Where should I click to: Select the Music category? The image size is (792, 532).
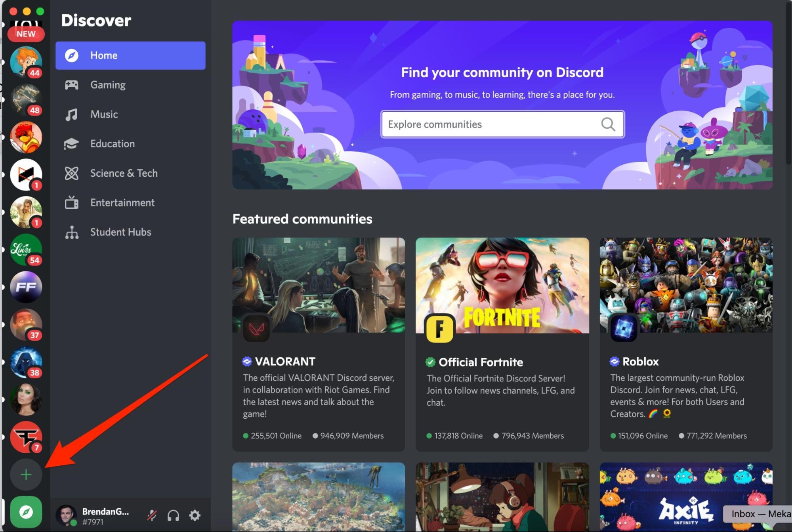(104, 114)
